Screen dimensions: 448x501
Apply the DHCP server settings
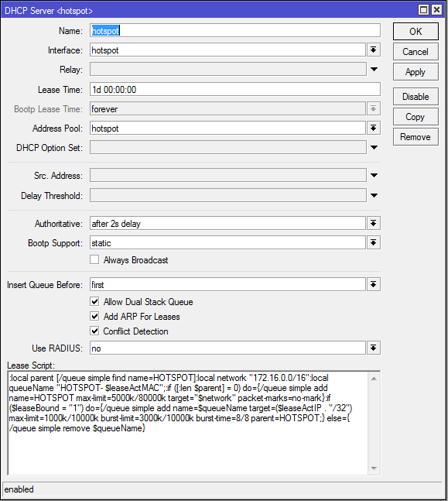coord(416,72)
